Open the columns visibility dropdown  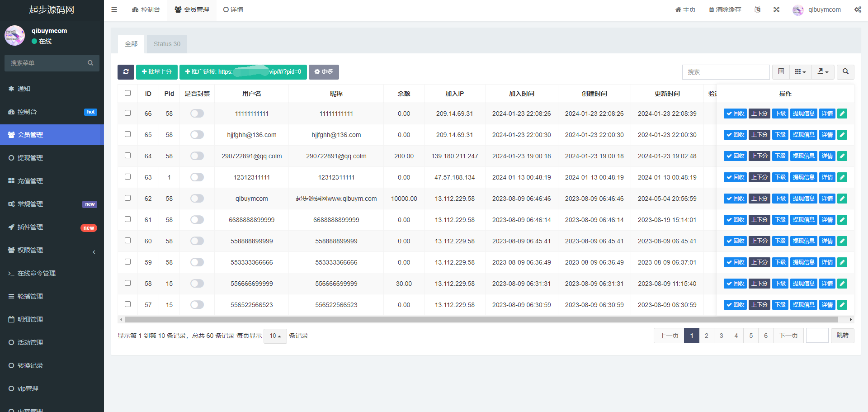coord(800,72)
